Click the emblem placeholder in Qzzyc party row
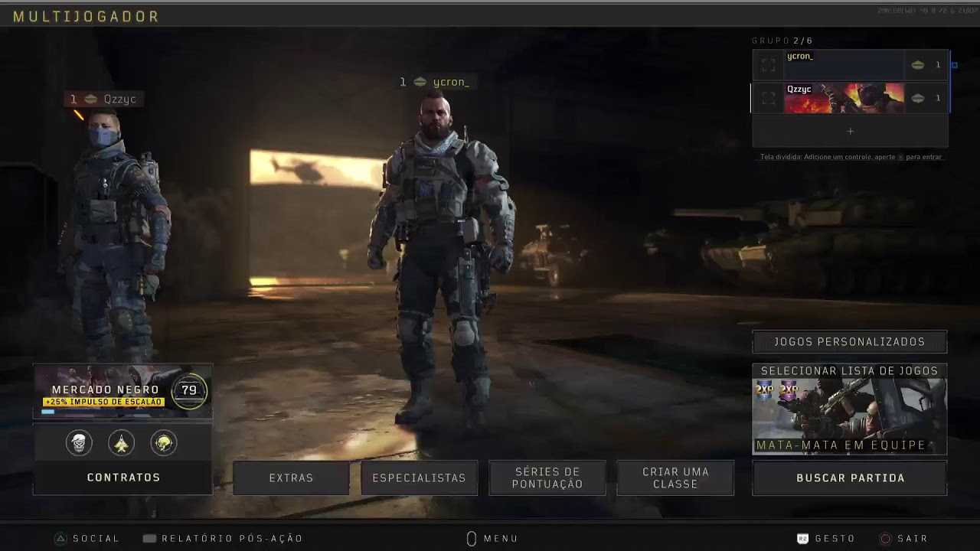This screenshot has height=551, width=980. point(769,98)
